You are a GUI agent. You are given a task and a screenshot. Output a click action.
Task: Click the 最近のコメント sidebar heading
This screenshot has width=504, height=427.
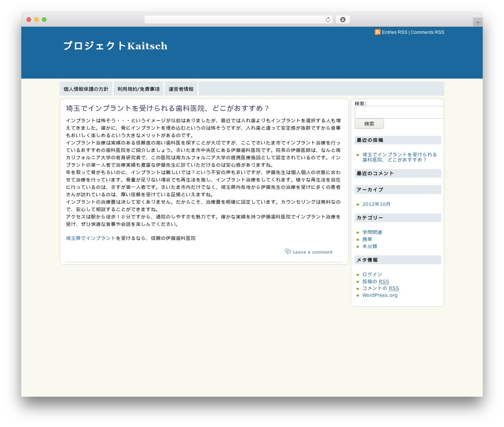coord(398,173)
